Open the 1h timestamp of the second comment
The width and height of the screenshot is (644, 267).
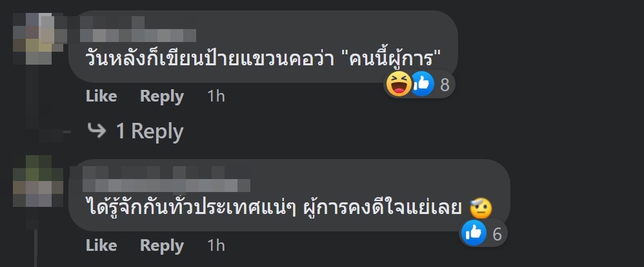pos(216,246)
